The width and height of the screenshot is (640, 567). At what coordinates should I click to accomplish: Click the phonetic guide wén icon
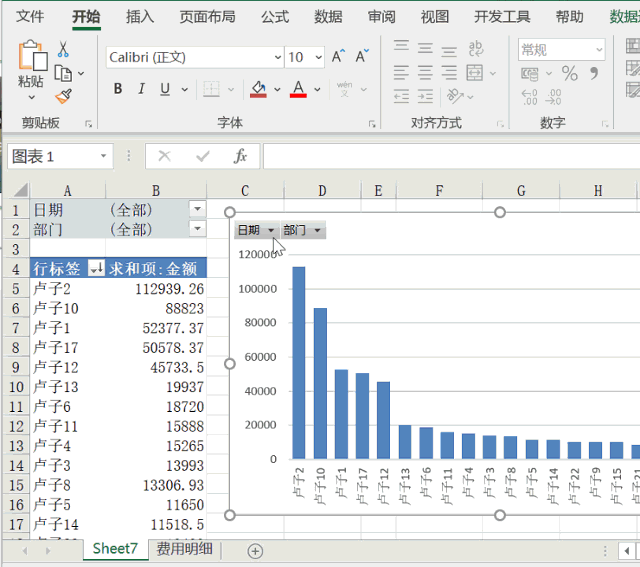pyautogui.click(x=344, y=89)
